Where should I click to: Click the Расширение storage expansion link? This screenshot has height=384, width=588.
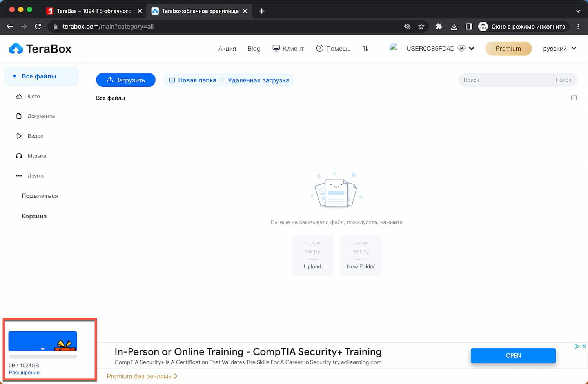pos(24,373)
